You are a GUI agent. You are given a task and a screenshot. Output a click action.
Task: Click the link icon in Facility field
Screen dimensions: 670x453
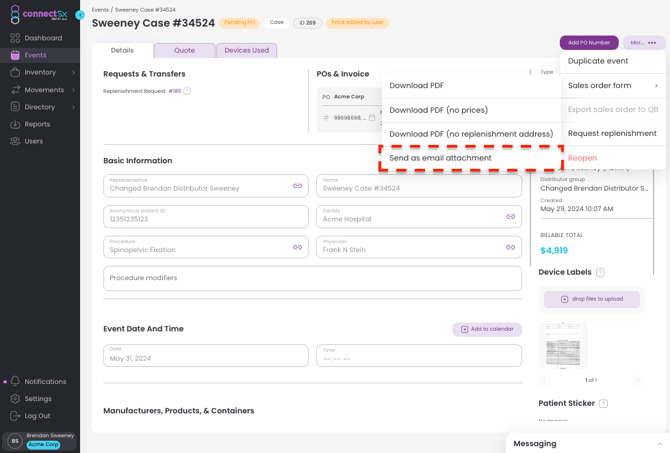point(510,217)
